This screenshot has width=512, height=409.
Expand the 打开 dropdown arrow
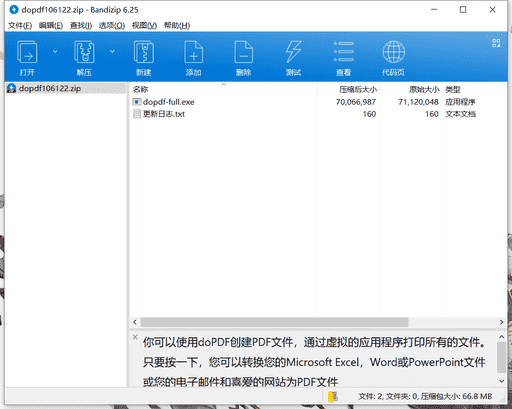(x=55, y=52)
